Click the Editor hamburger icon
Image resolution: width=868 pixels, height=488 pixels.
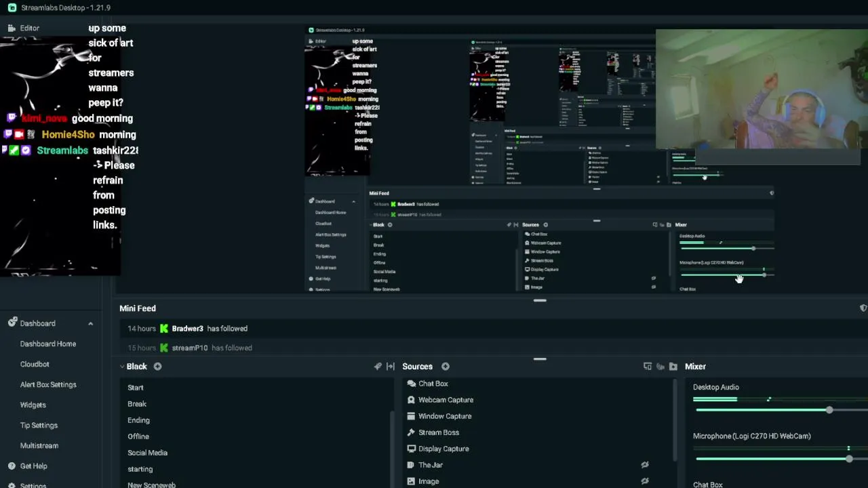click(x=11, y=28)
